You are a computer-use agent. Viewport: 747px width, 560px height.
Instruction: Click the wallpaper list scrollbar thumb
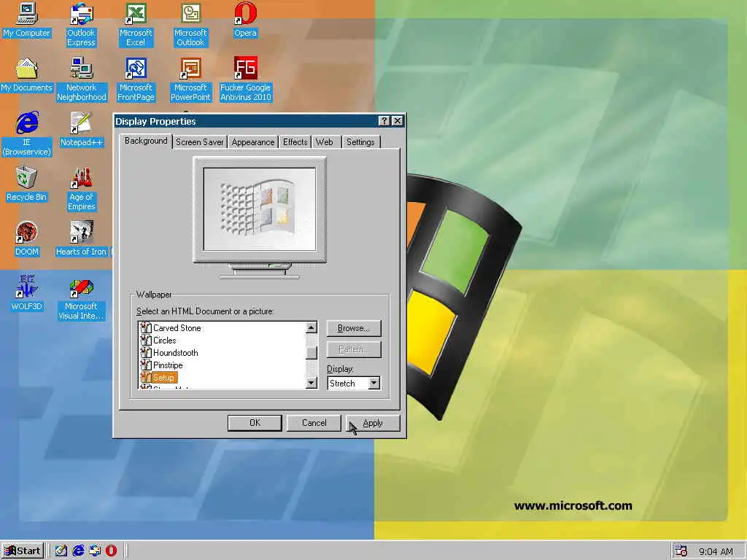311,352
